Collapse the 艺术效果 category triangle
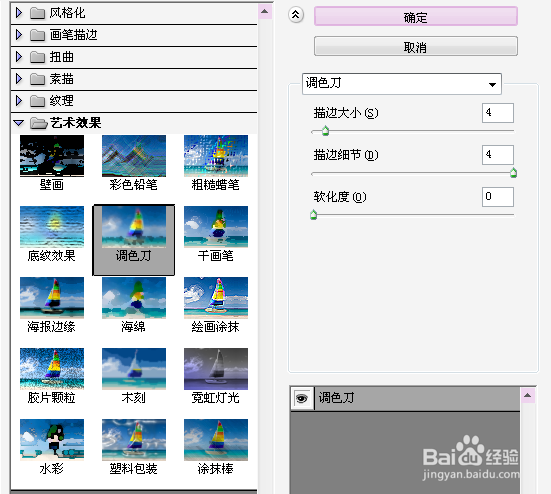The height and width of the screenshot is (494, 551). point(19,123)
